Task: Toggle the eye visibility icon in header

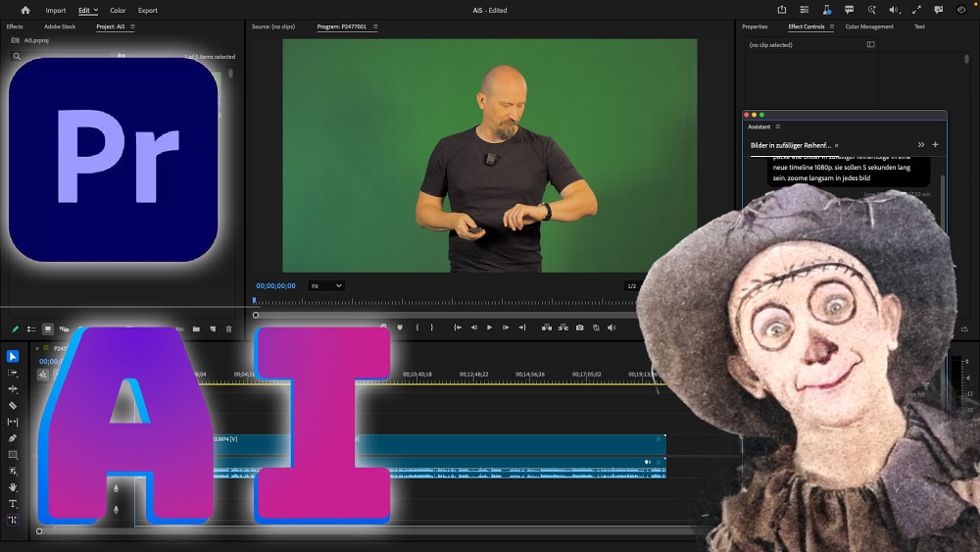Action: [x=961, y=10]
